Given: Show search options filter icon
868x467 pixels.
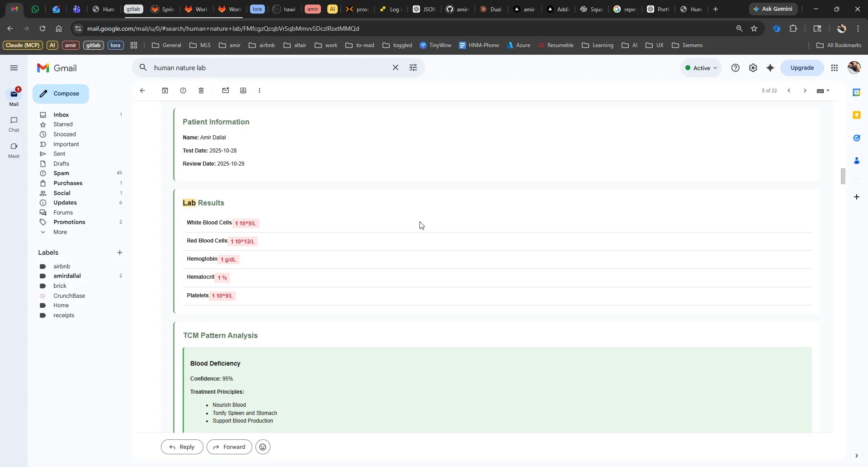Looking at the screenshot, I should [413, 67].
